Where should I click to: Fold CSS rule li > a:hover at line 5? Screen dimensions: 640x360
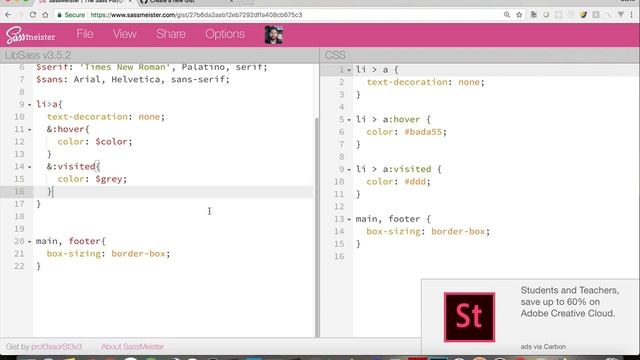point(349,120)
